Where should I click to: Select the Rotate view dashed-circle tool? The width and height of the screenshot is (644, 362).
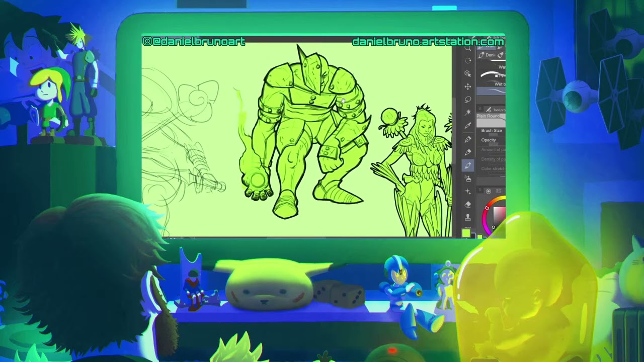[468, 61]
